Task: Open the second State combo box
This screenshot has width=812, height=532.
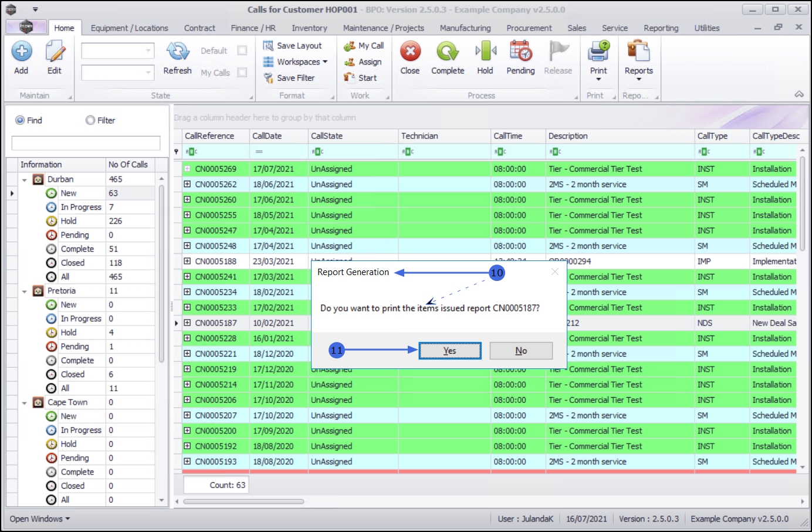Action: click(x=117, y=73)
